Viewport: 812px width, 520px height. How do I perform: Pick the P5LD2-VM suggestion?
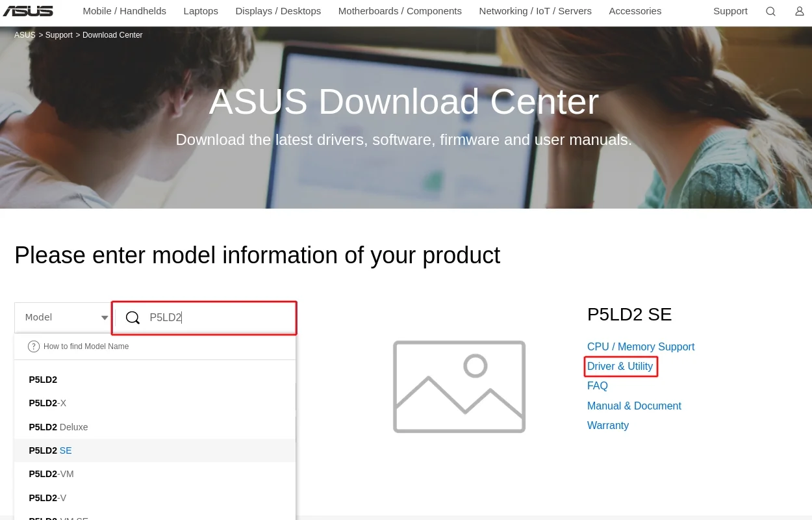tap(51, 474)
